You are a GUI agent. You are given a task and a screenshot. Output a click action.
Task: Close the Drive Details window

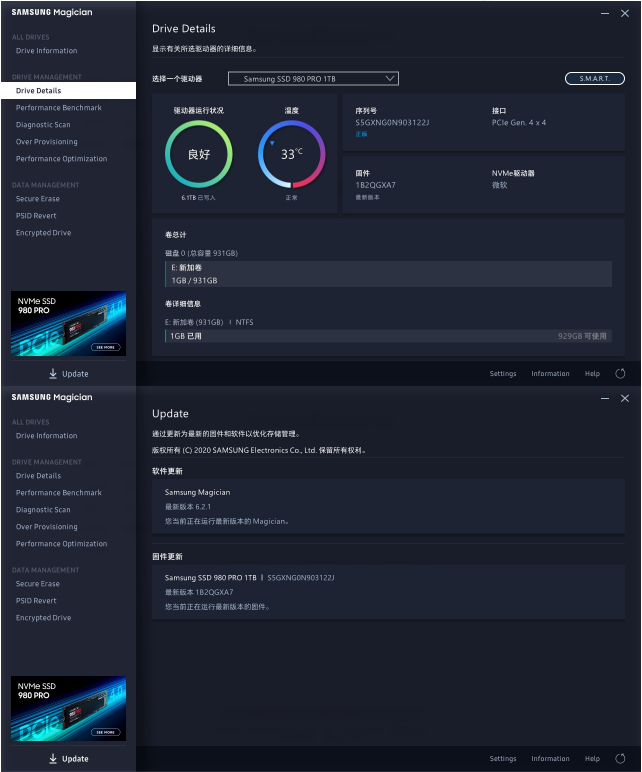[x=625, y=13]
